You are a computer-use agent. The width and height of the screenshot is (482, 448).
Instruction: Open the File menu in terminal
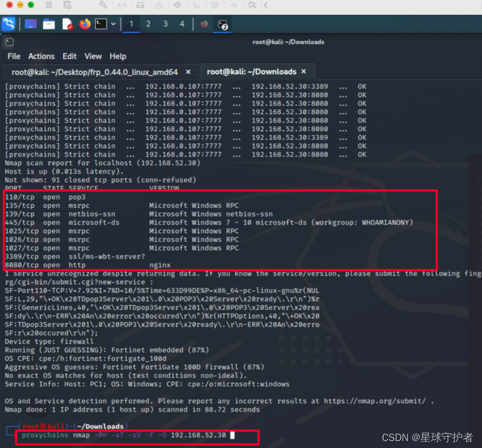[14, 56]
